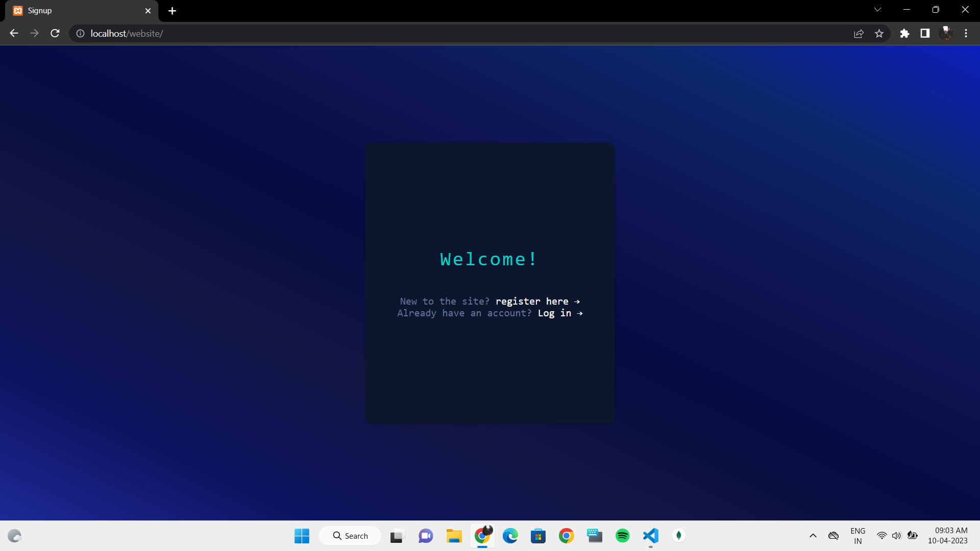Screen dimensions: 980x551
Task: Open Microsoft Store from taskbar
Action: click(538, 536)
